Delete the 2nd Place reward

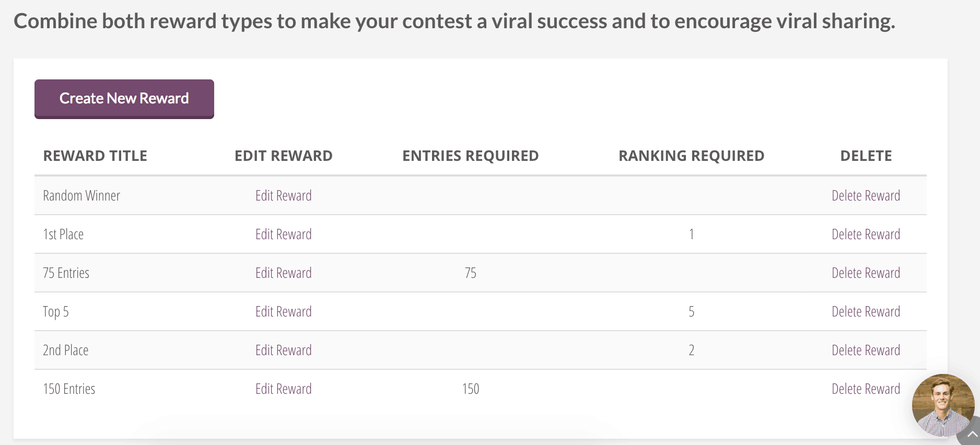(x=866, y=350)
